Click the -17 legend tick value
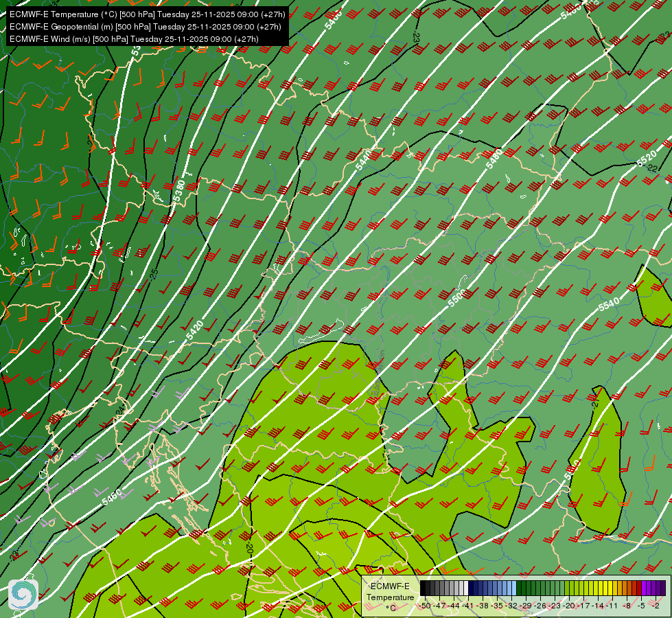This screenshot has width=672, height=618. (x=583, y=606)
